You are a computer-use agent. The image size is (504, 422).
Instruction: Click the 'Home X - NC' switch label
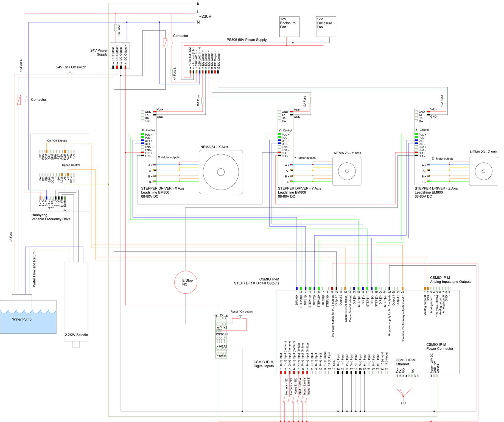tap(286, 386)
